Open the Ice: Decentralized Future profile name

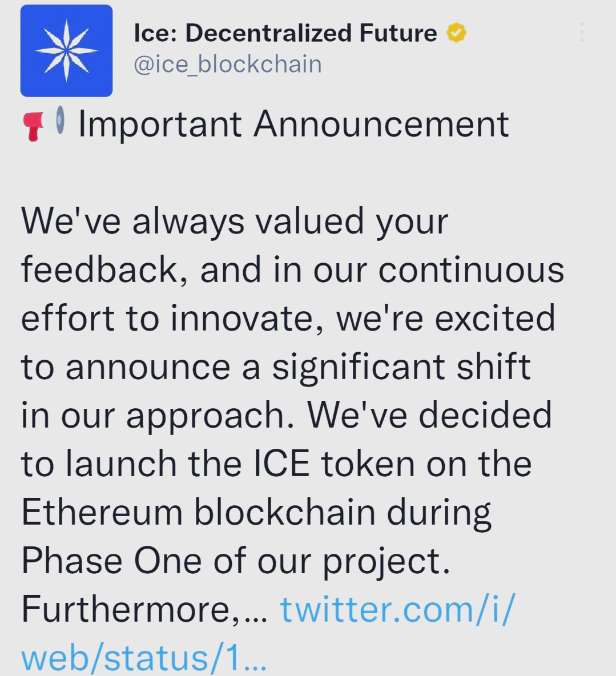(x=285, y=33)
